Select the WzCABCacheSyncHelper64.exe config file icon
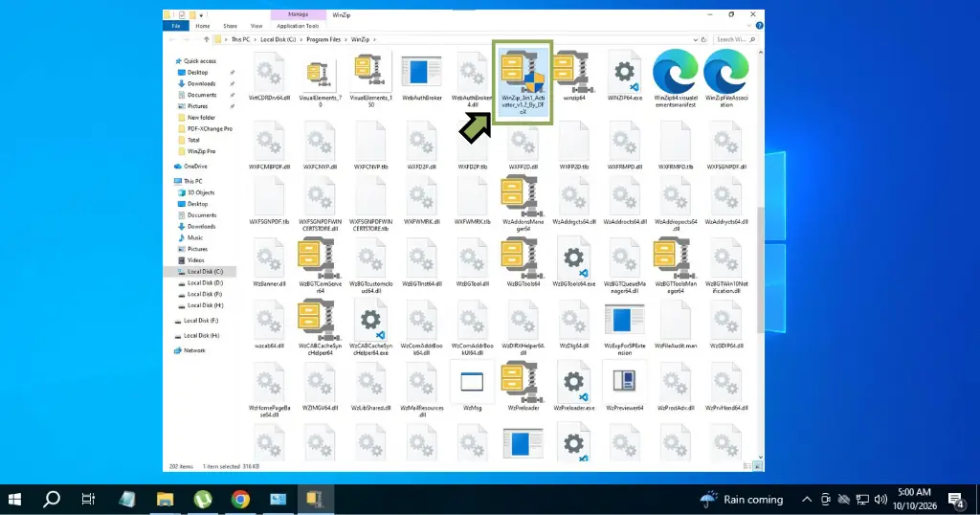The width and height of the screenshot is (980, 515). point(370,320)
